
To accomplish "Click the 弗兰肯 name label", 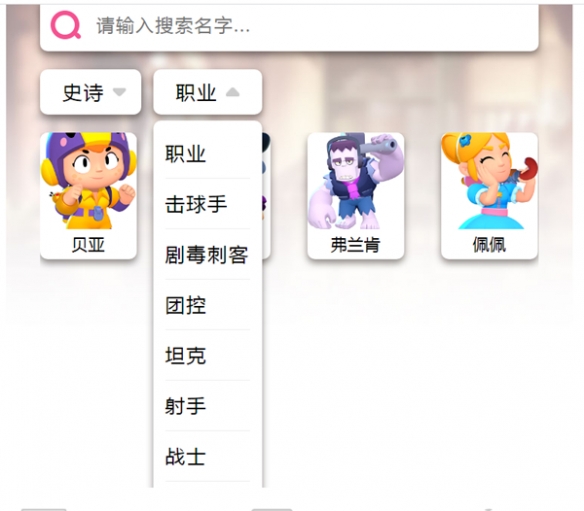I will point(356,245).
